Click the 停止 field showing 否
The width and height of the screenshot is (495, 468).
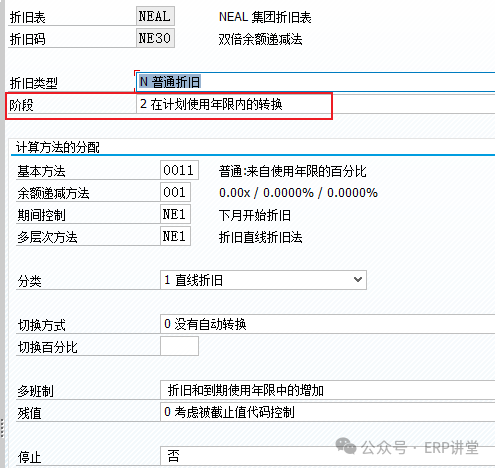[x=328, y=456]
